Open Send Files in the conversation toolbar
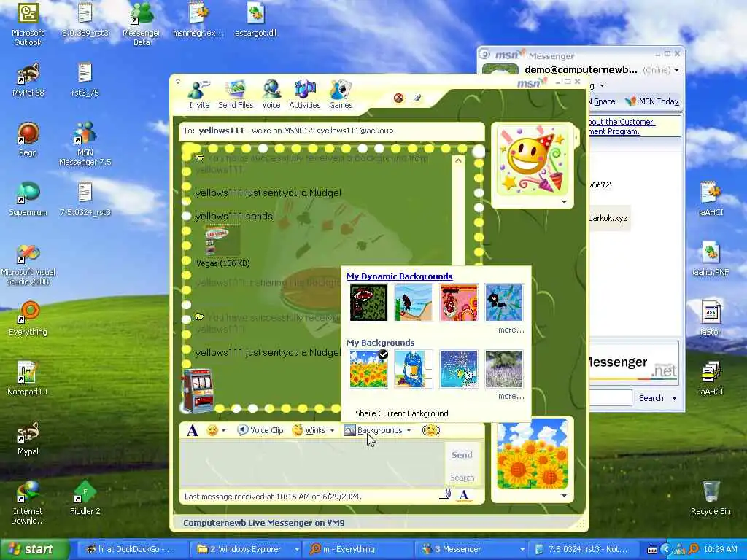Screen dimensions: 747x560 pos(236,95)
